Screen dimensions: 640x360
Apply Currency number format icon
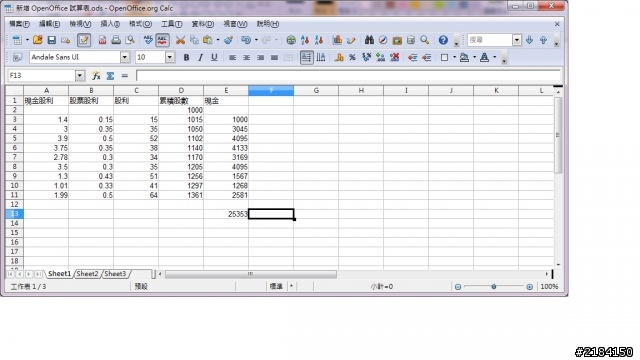(339, 58)
